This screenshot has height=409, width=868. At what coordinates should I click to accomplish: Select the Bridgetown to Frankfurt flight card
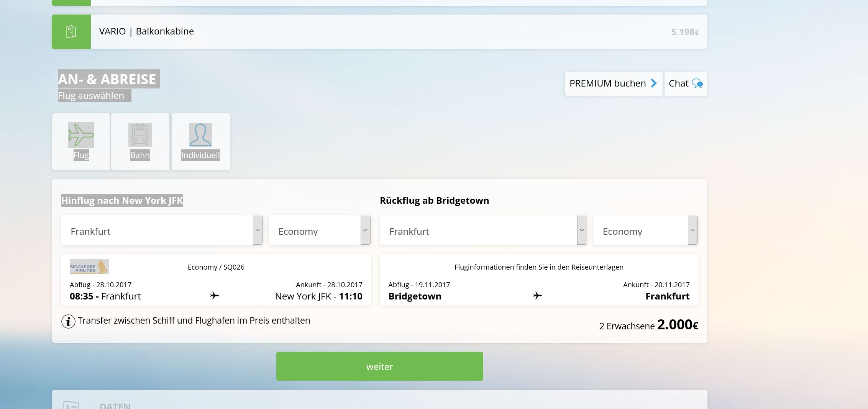click(539, 280)
